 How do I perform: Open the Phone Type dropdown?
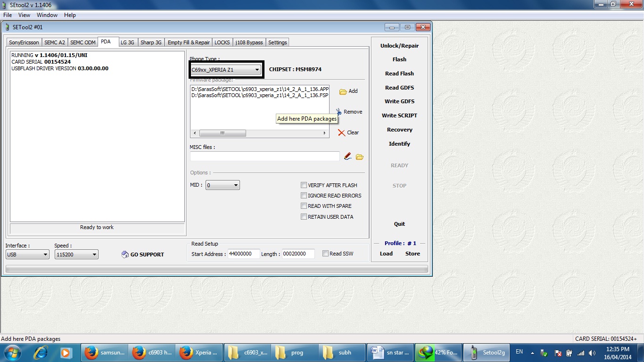[226, 70]
